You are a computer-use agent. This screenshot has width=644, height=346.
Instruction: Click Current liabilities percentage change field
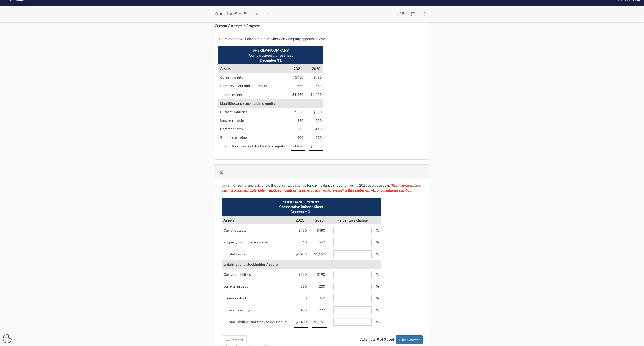pos(352,274)
